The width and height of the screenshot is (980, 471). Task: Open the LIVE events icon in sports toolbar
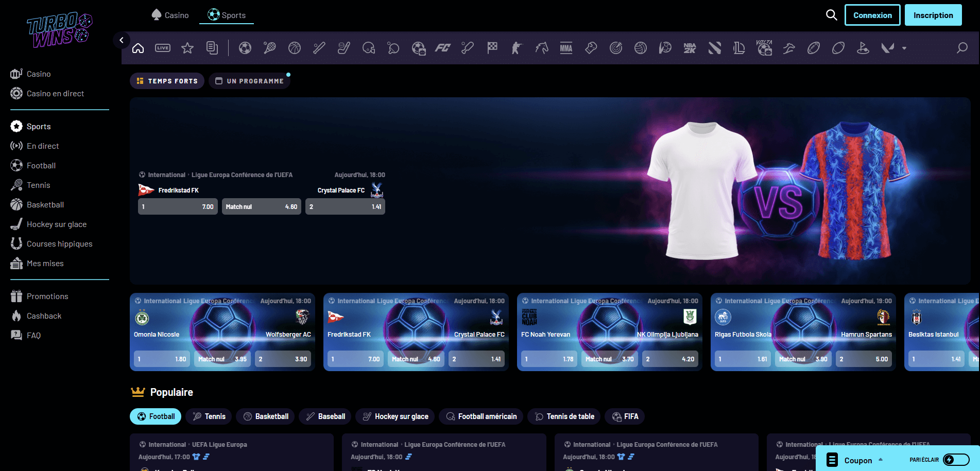tap(163, 47)
